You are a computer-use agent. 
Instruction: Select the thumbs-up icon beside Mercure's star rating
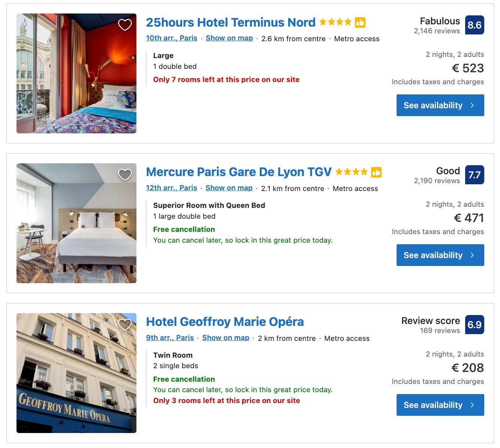[x=376, y=172]
